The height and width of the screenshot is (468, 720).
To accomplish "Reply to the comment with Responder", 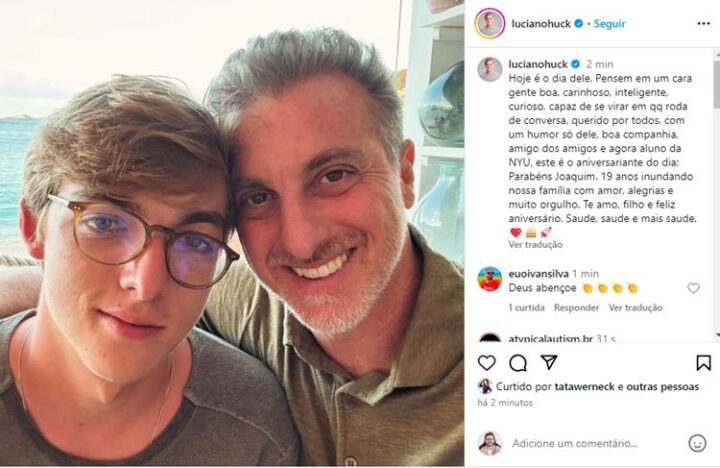I will click(x=576, y=308).
